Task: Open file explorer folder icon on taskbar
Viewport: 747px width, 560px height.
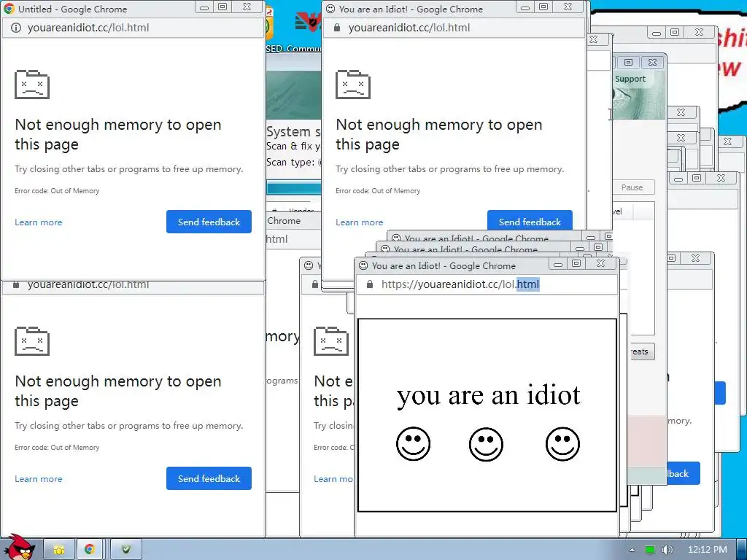Action: 59,550
